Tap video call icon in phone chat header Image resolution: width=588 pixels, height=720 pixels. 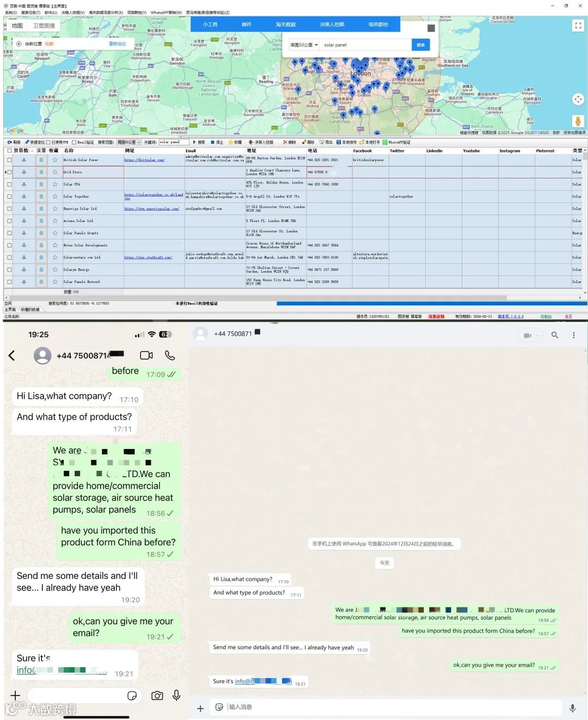coord(146,355)
